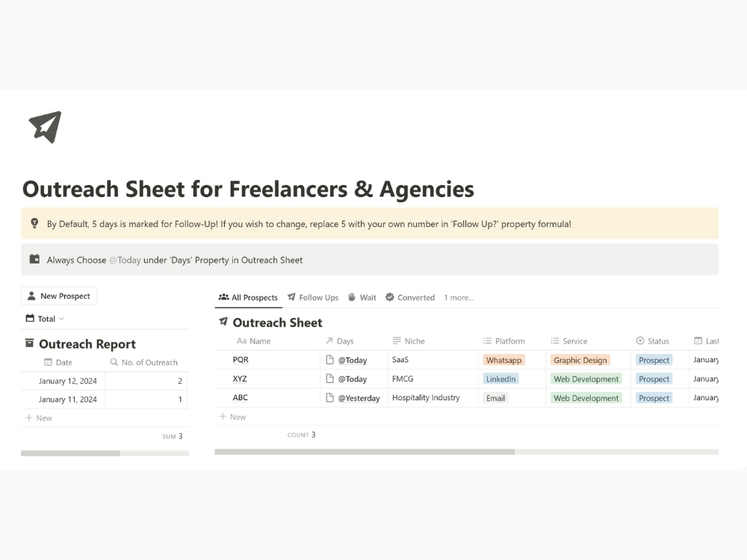Switch to the Converted tab
Screen dimensions: 747x560
[410, 298]
